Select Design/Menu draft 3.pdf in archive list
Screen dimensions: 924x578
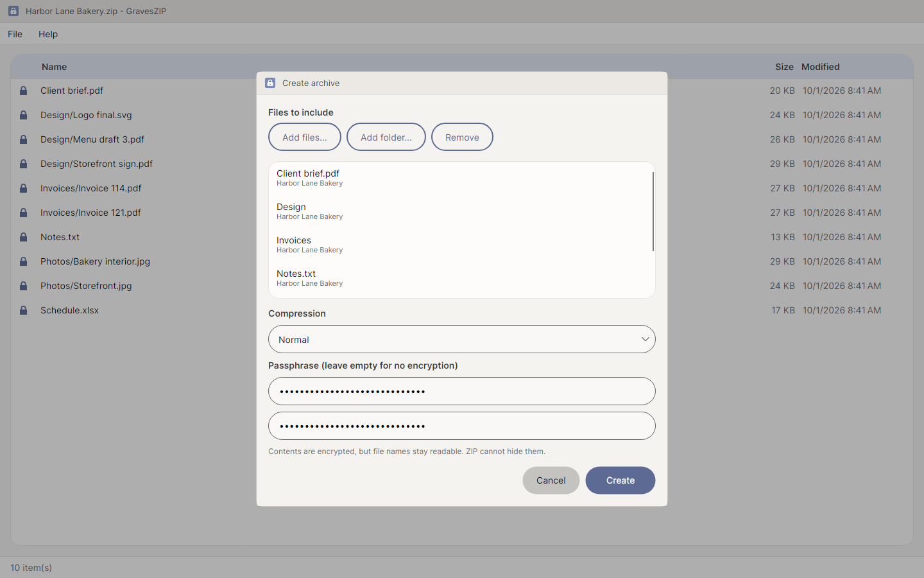pyautogui.click(x=462, y=139)
